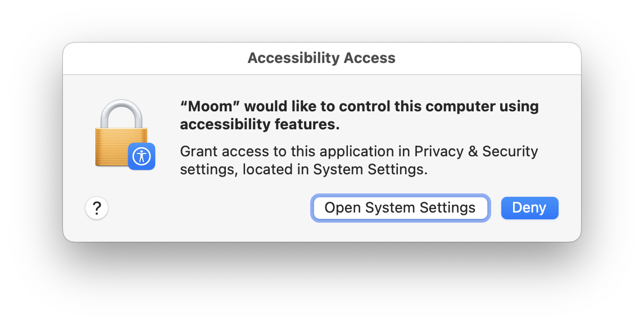Deny accessibility access for Moom
Screen dimensions: 644x325
pyautogui.click(x=529, y=207)
